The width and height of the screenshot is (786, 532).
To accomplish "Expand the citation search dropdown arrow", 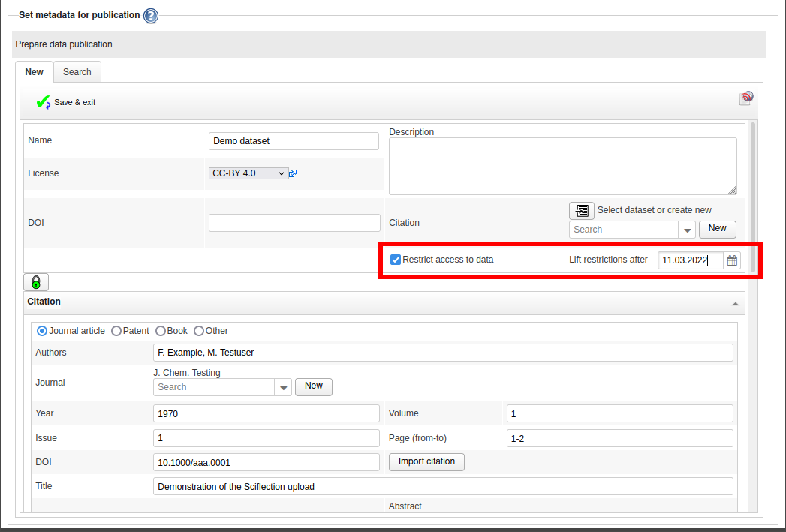I will point(687,230).
